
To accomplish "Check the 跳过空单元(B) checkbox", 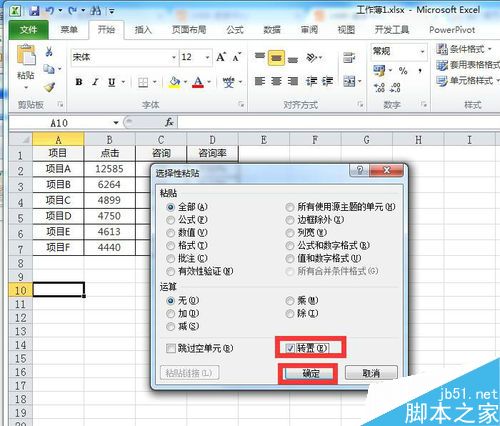I will 171,348.
